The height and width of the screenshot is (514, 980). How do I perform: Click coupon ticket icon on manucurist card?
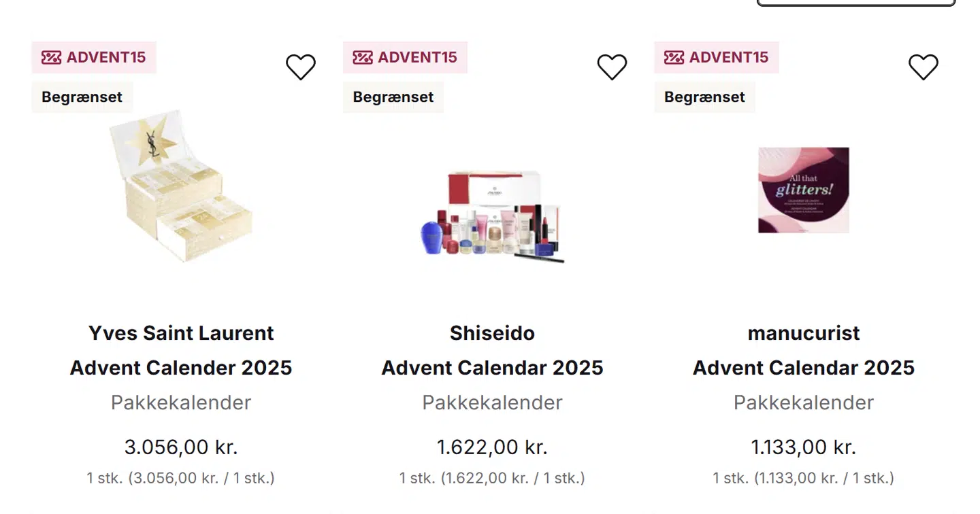pos(674,57)
